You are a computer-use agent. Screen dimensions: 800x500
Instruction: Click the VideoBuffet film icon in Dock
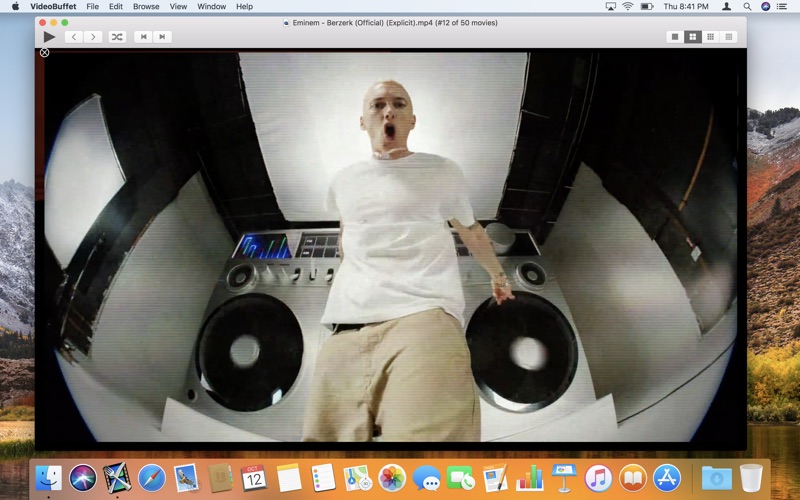[117, 479]
